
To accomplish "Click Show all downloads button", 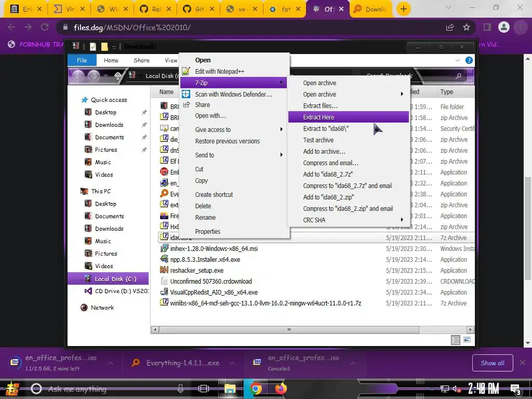I will 493,363.
